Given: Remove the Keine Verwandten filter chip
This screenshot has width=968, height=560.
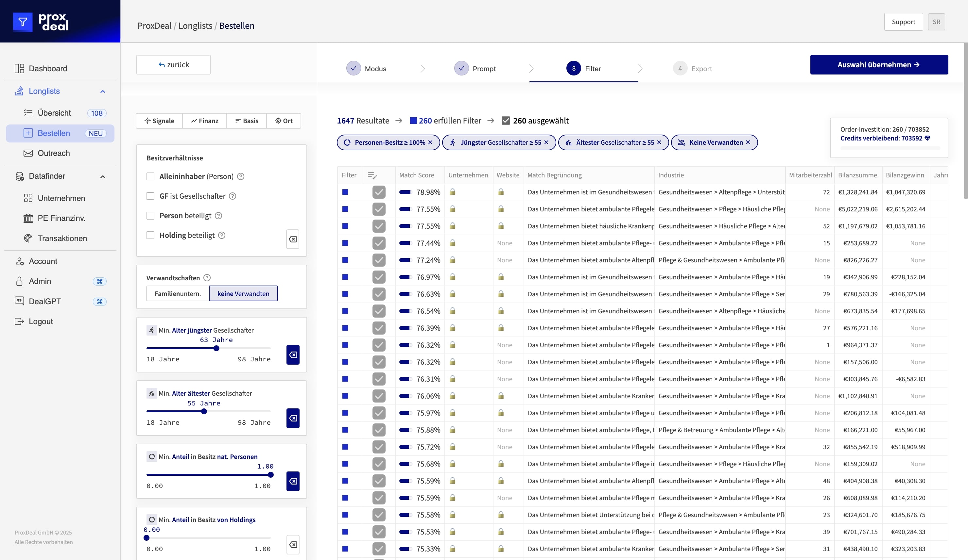Looking at the screenshot, I should tap(748, 142).
